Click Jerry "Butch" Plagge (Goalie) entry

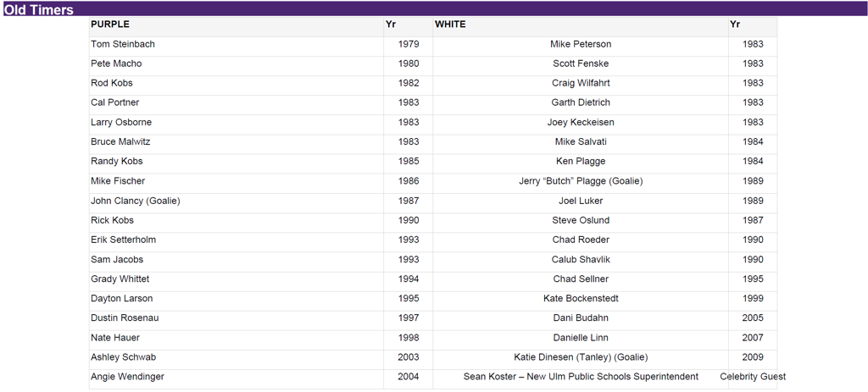pos(580,181)
